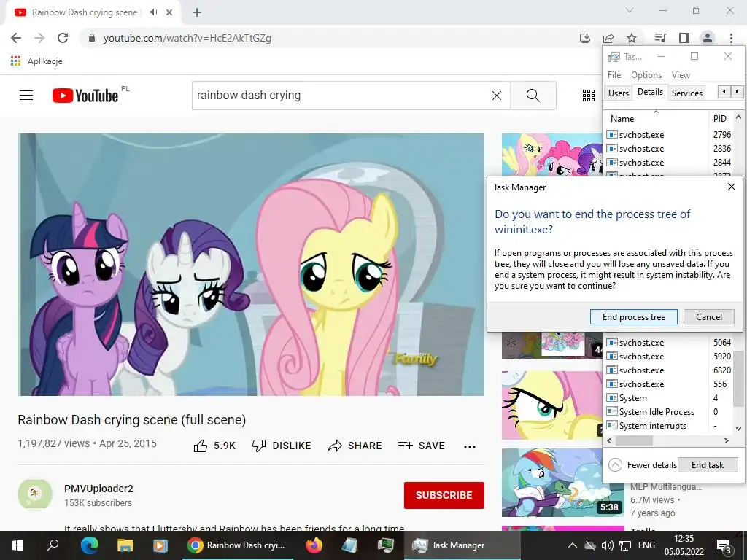Confirm End process tree

coord(634,317)
